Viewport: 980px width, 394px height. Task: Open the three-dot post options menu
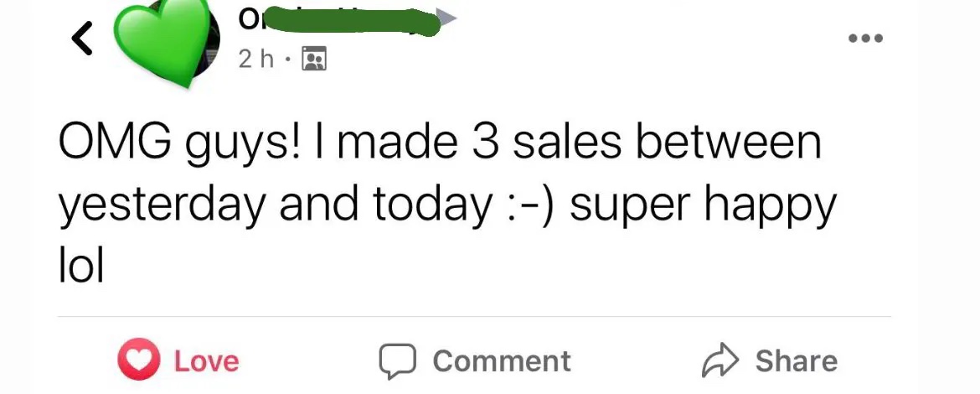pos(864,39)
